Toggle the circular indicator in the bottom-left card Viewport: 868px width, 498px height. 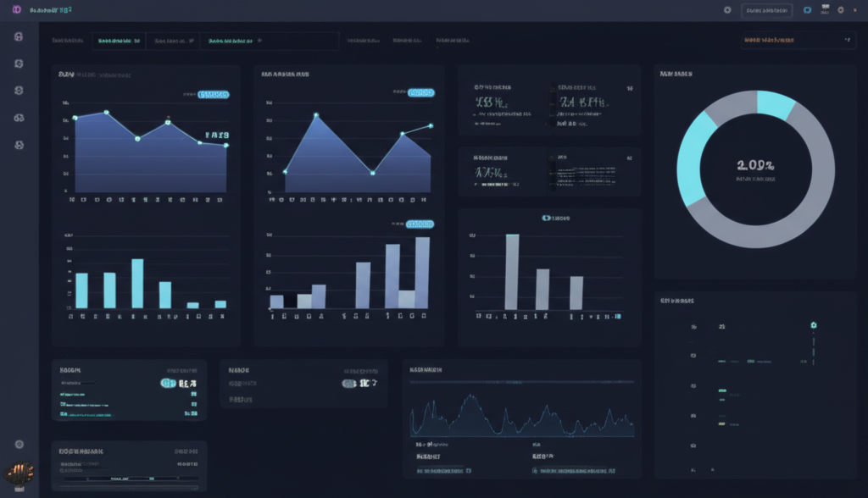coord(169,384)
